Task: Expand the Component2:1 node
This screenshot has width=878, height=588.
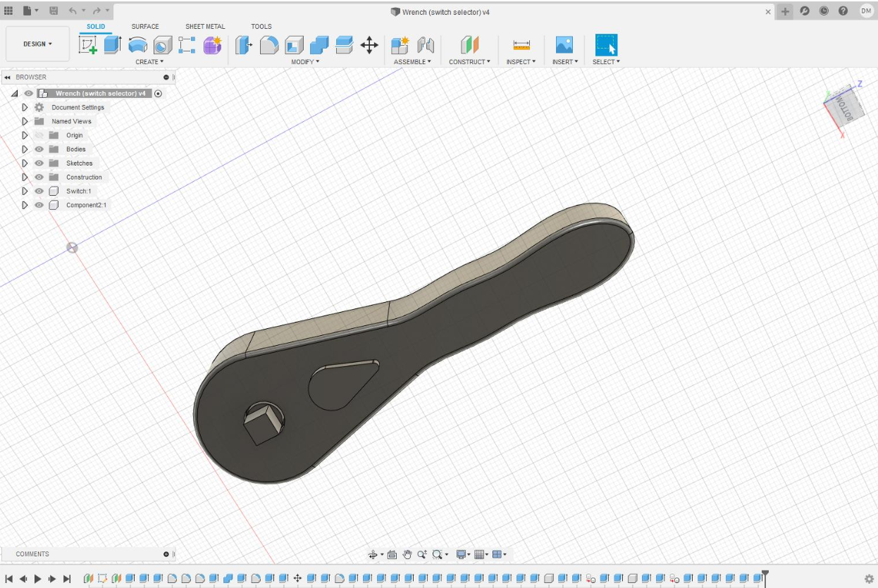Action: (25, 205)
